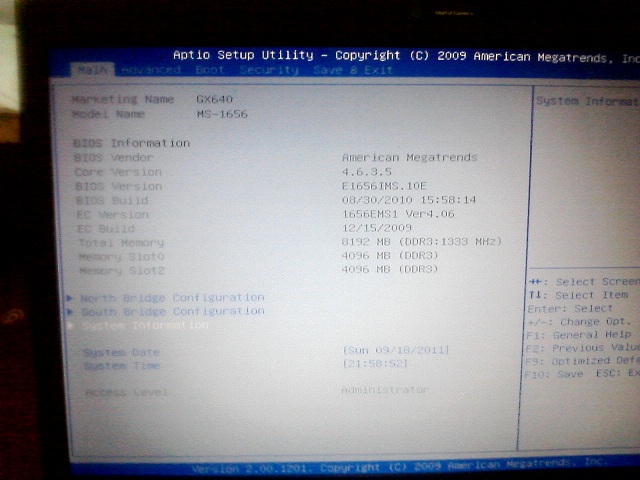Click the F10: Save hint
This screenshot has height=480, width=640.
(553, 374)
